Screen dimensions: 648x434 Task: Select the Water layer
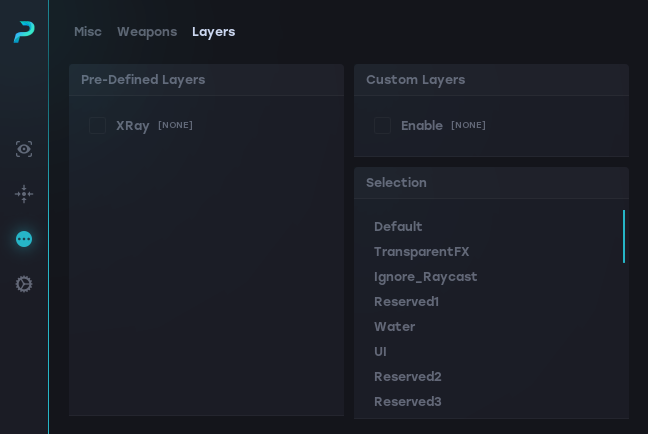(x=395, y=327)
